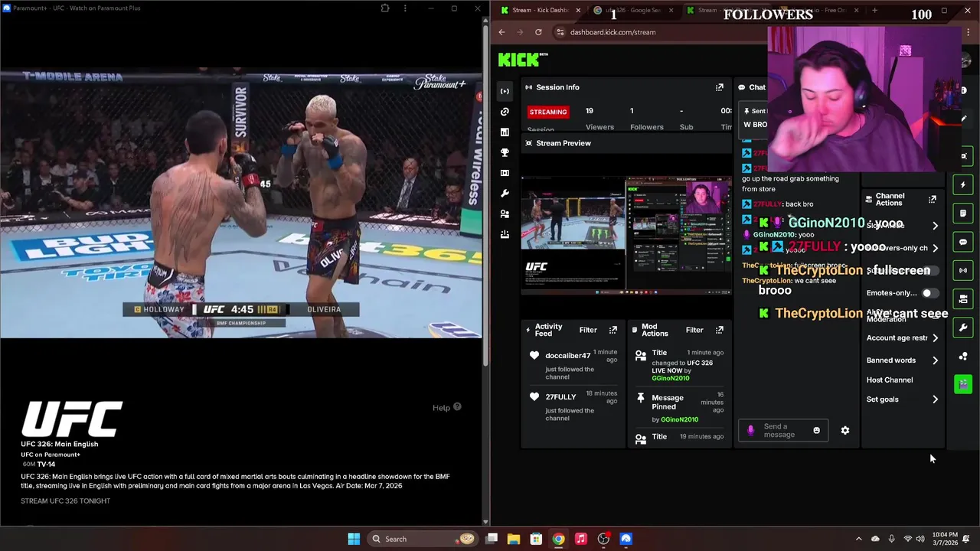The height and width of the screenshot is (551, 980).
Task: Click the doccaliber47 follower entry
Action: click(573, 364)
